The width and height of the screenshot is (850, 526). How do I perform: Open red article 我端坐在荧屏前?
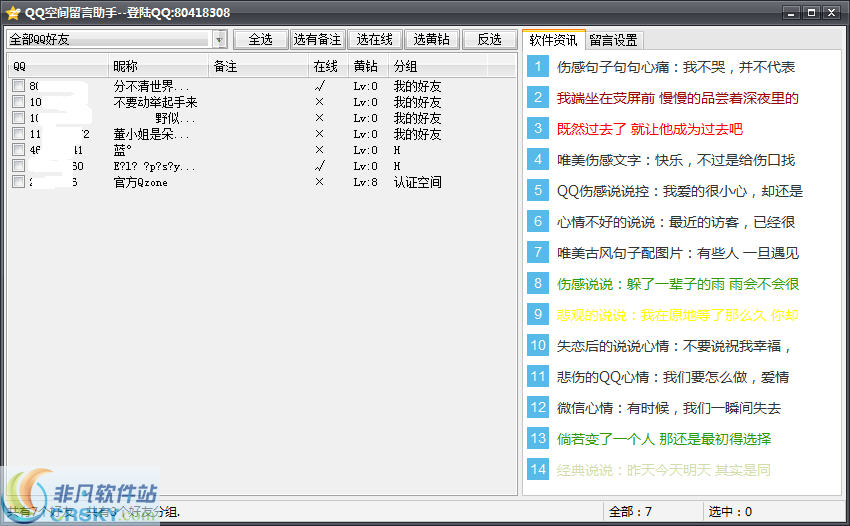(x=678, y=98)
